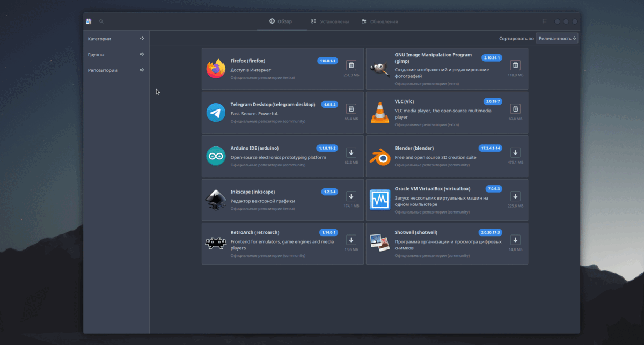Image resolution: width=644 pixels, height=345 pixels.
Task: Click RetroArch version badge 1.14.0-1
Action: pyautogui.click(x=329, y=232)
